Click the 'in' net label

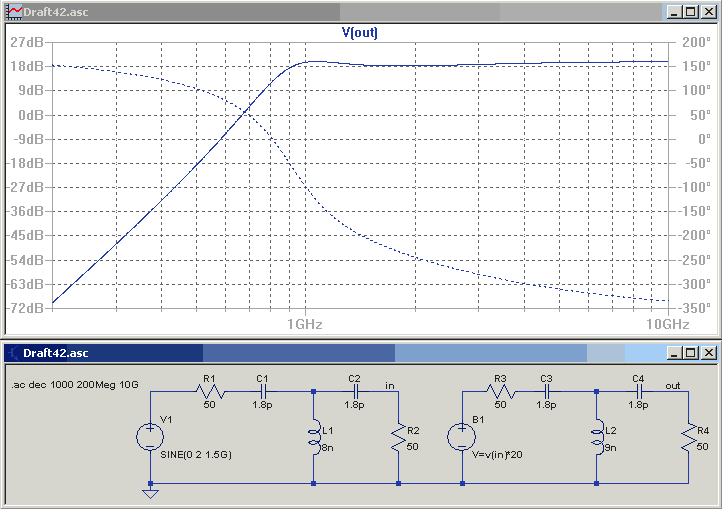click(x=390, y=386)
